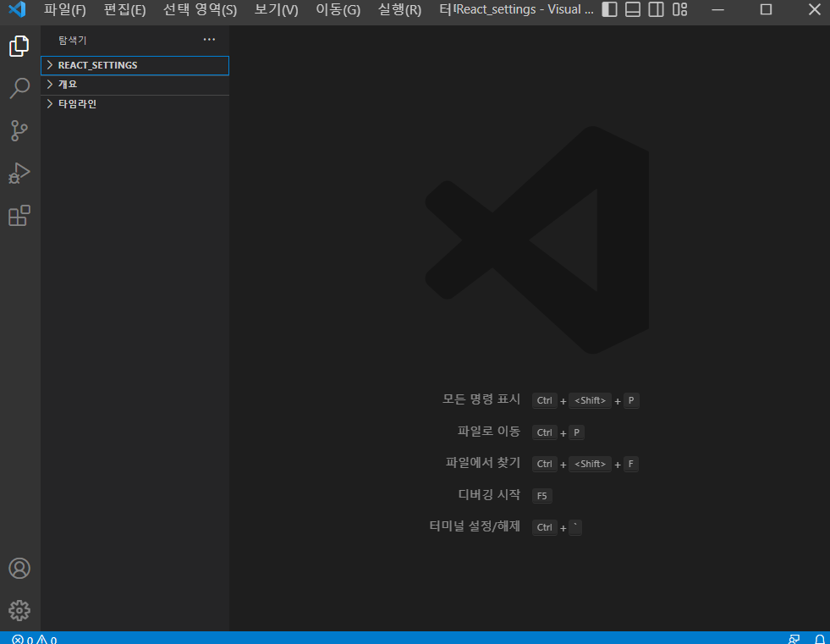
Task: Open the 보기(V) menu
Action: click(x=277, y=9)
